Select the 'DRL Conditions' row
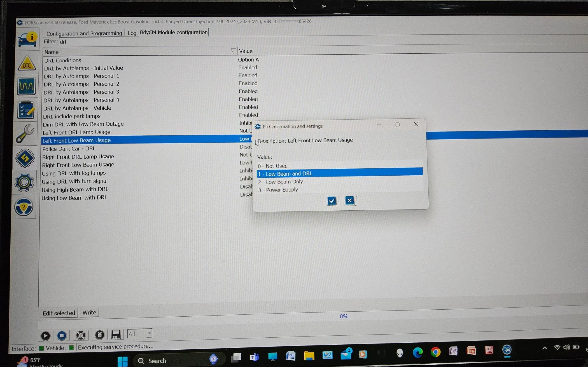The height and width of the screenshot is (367, 588). 63,60
